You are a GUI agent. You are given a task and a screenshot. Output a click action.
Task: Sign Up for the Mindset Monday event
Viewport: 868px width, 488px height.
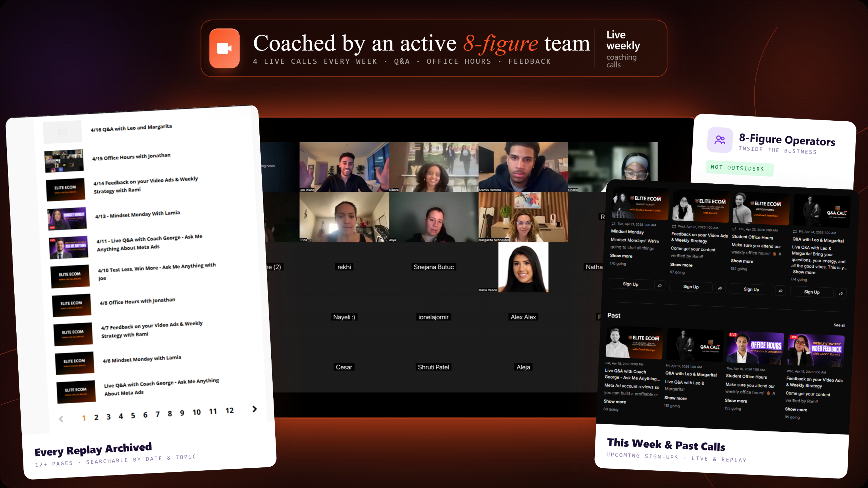[x=630, y=284]
